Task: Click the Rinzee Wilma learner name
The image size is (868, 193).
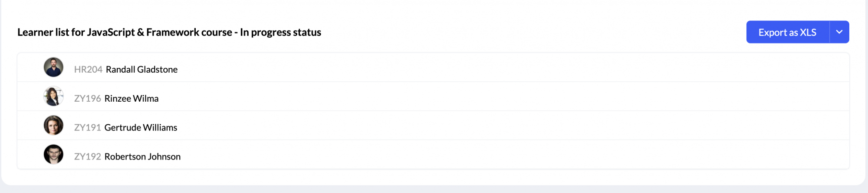Action: [132, 99]
